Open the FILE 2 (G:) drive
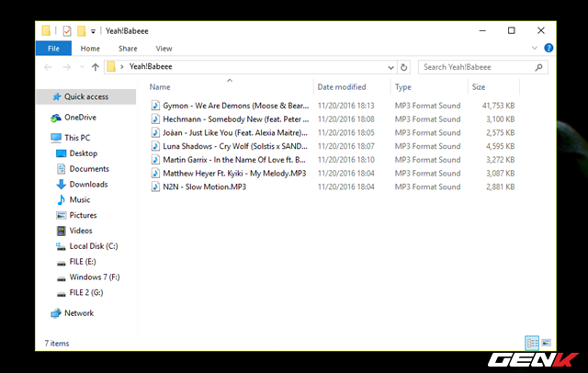Image resolution: width=588 pixels, height=373 pixels. coord(86,292)
